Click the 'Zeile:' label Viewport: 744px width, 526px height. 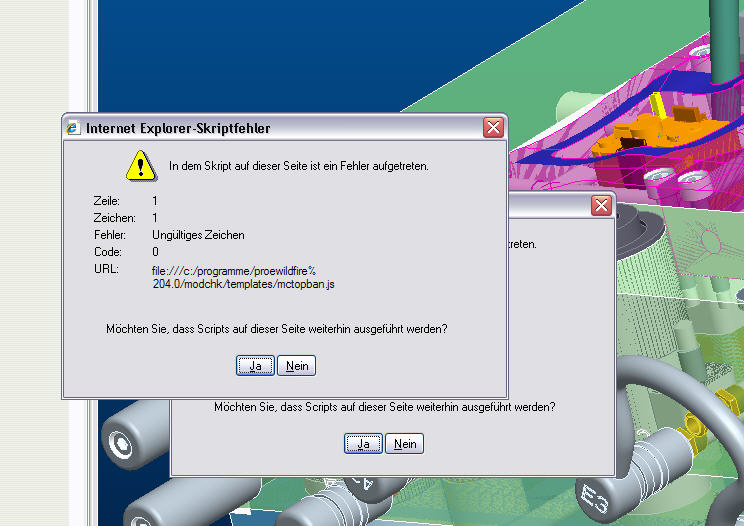(x=107, y=201)
